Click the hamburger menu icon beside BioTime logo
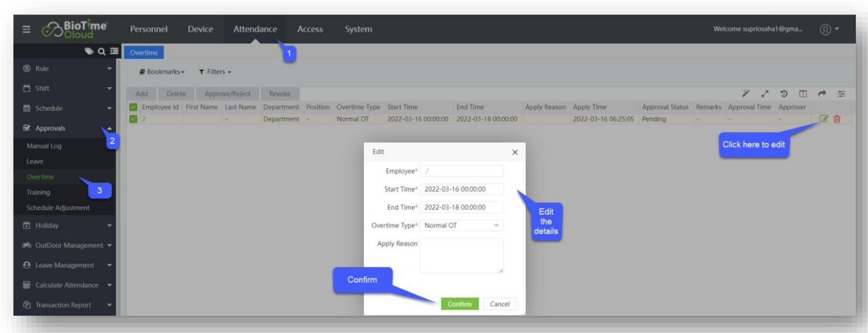Screen dimensions: 868x333 coord(29,29)
